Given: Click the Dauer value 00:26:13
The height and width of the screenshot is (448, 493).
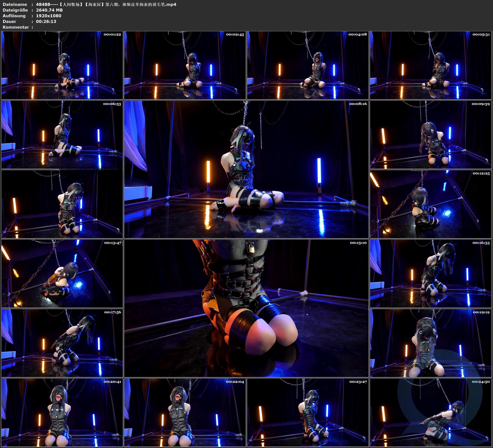Looking at the screenshot, I should (x=46, y=21).
